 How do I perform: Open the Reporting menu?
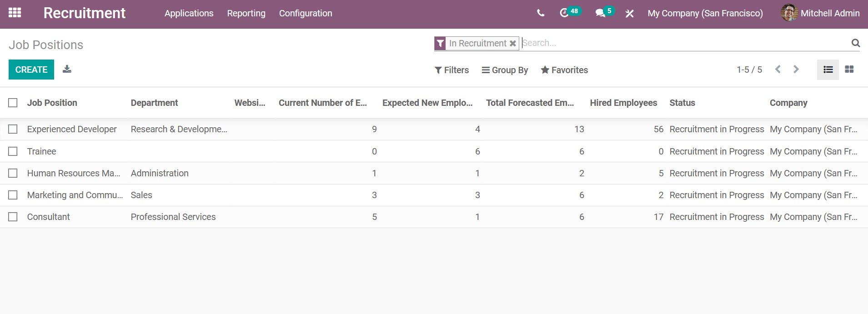(246, 13)
